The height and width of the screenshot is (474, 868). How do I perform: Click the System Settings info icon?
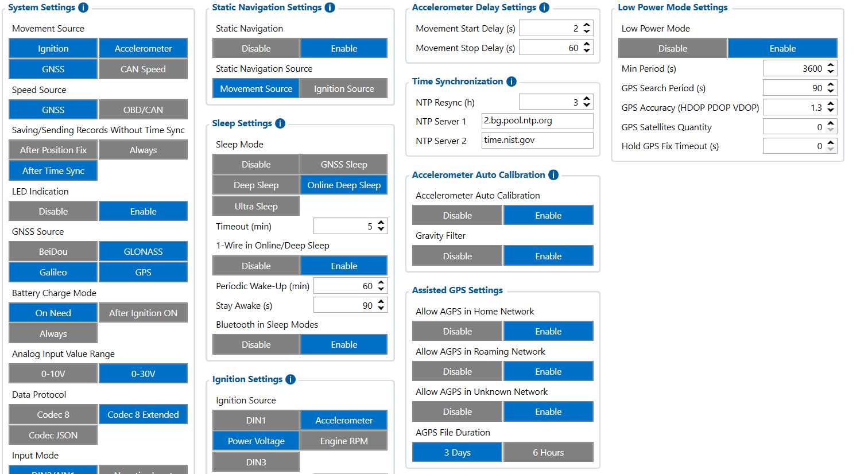pyautogui.click(x=83, y=7)
